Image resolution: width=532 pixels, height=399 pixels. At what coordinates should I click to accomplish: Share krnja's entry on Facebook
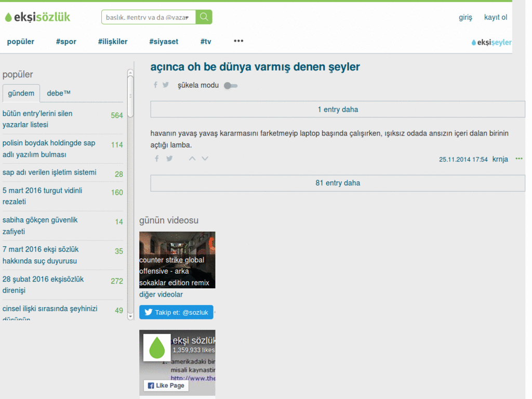157,158
